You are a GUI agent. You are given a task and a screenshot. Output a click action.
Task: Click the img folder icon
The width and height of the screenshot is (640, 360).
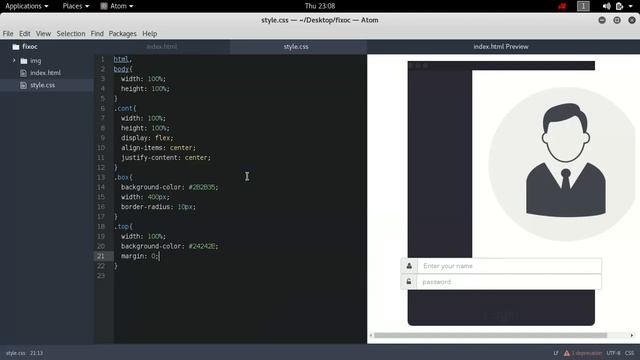(x=24, y=61)
